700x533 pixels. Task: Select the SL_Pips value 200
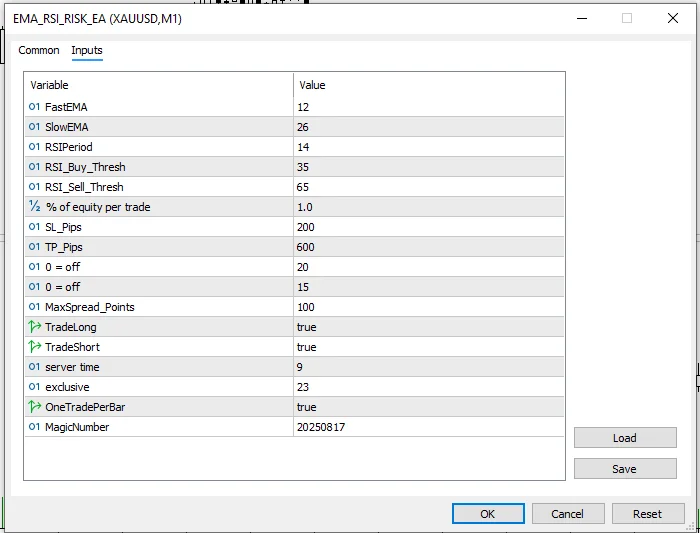tap(306, 227)
